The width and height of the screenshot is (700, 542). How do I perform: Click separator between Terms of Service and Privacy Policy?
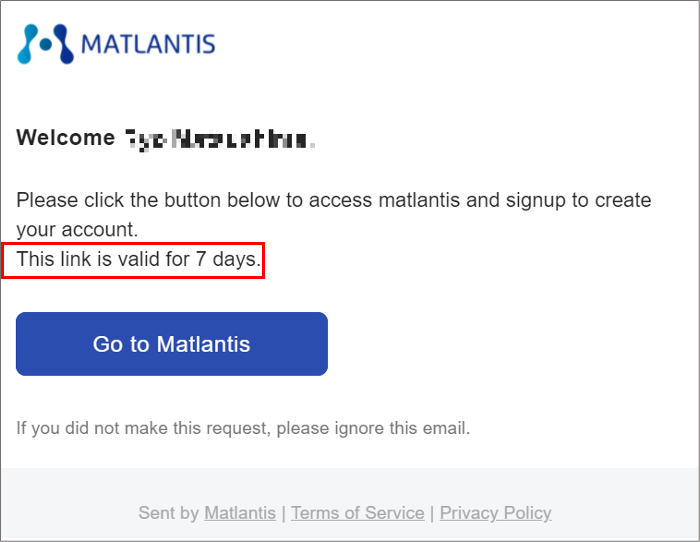[432, 513]
